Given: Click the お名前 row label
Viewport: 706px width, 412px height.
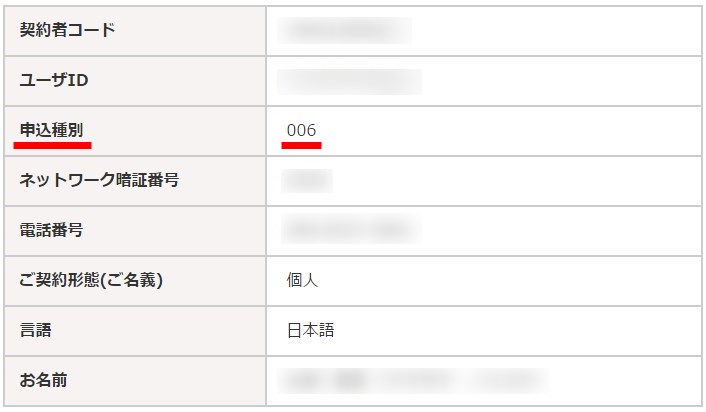Looking at the screenshot, I should [x=44, y=380].
